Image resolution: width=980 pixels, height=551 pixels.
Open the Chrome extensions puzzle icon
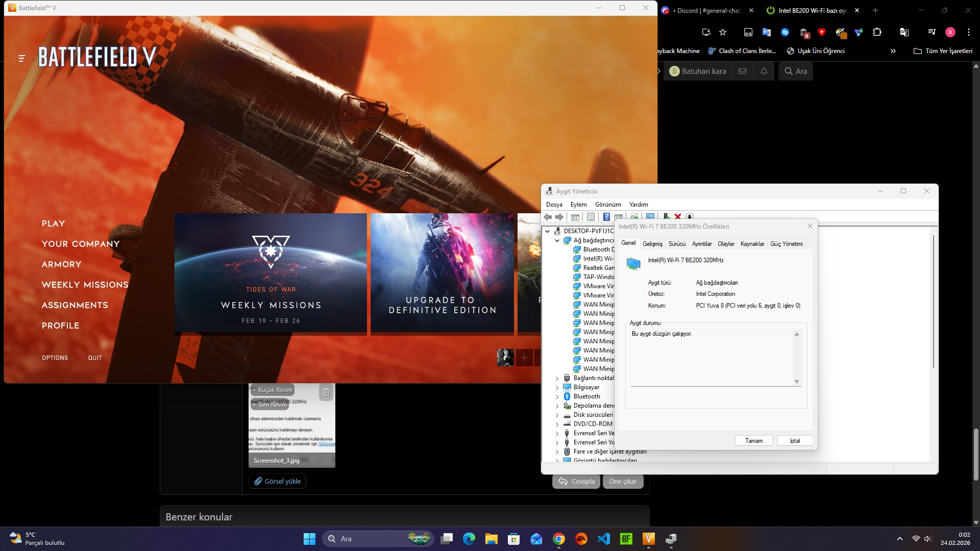point(877,32)
